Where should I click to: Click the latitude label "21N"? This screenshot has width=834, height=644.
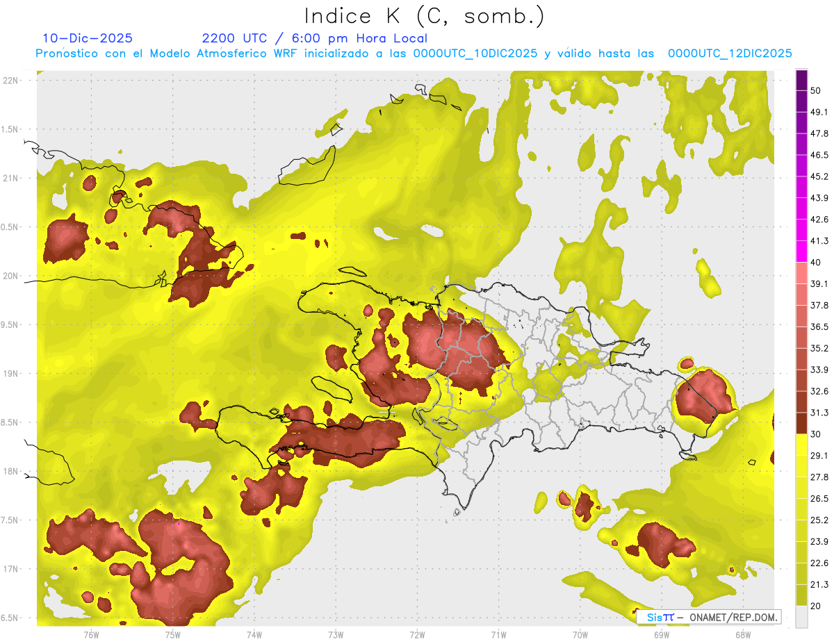coord(12,179)
